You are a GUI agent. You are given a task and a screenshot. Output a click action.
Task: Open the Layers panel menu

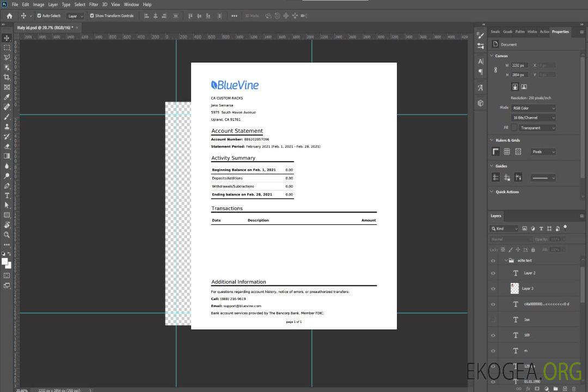[x=581, y=216]
